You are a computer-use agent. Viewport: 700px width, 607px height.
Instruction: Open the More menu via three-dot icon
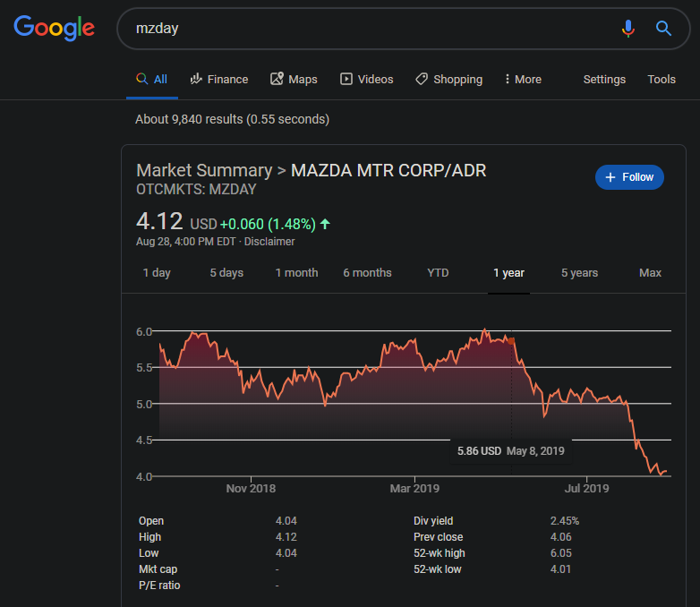pyautogui.click(x=508, y=79)
